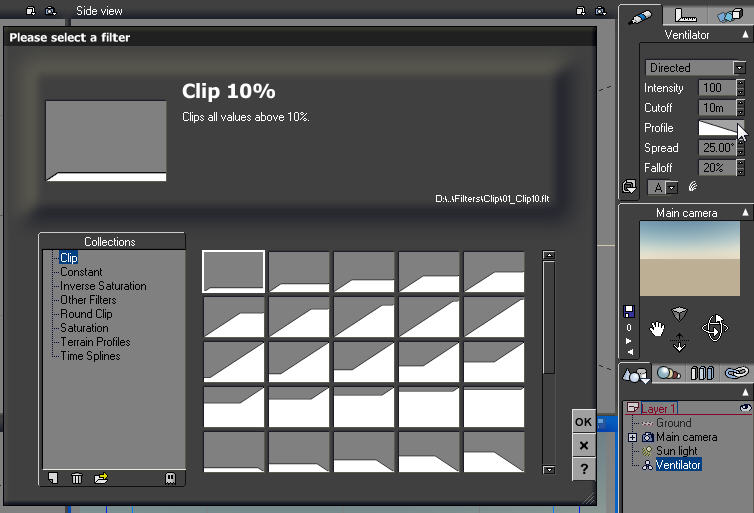Confirm the filter with the OK button
Viewport: 754px width, 513px height.
coord(584,422)
